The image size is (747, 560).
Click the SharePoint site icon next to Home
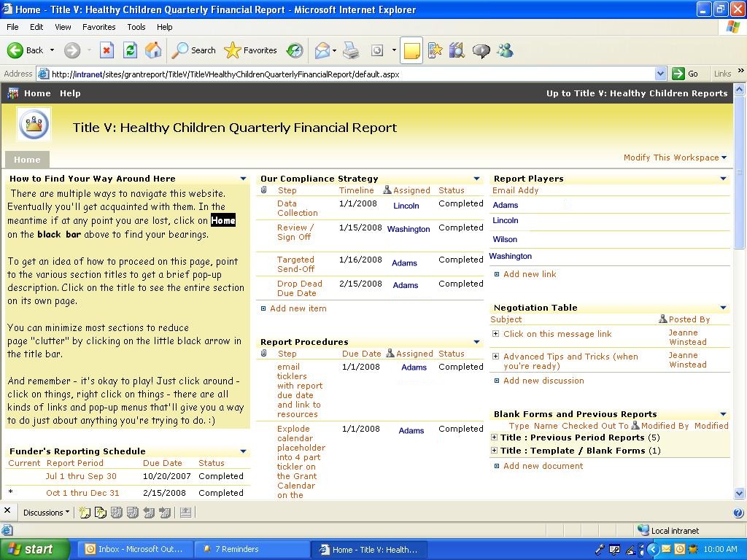[13, 93]
